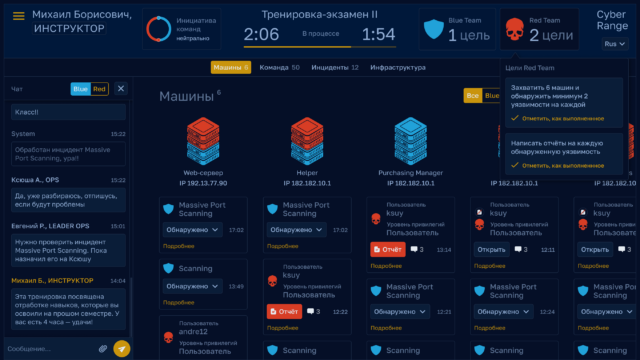This screenshot has height=360, width=640.
Task: Open comments on Helper ksuy card
Action: pyautogui.click(x=313, y=311)
